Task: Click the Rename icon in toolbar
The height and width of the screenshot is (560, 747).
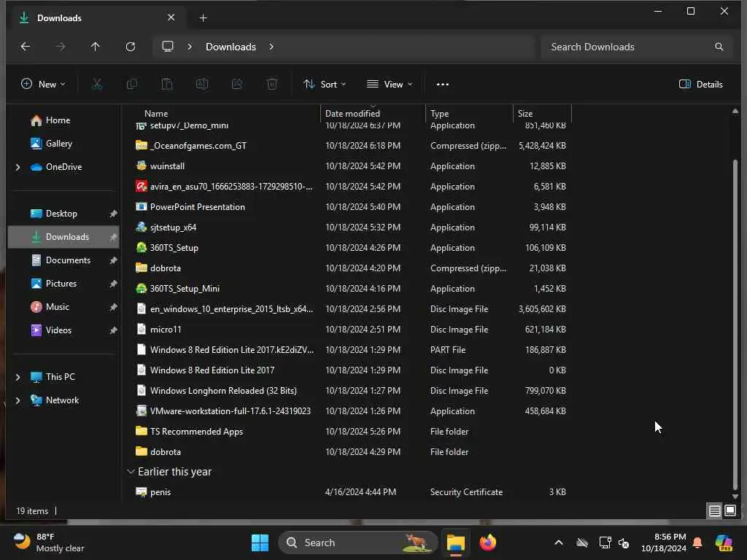Action: pyautogui.click(x=202, y=85)
